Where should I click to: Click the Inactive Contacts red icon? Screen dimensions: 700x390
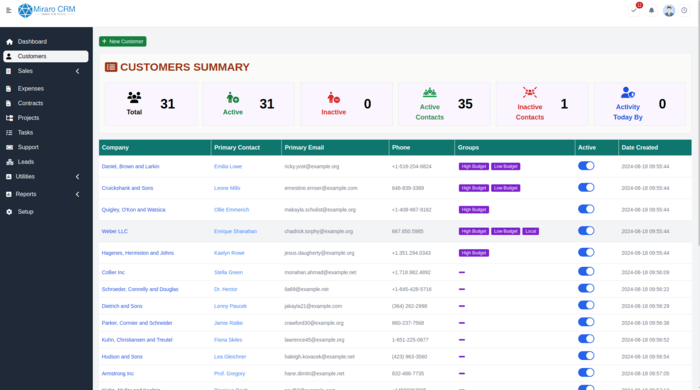pyautogui.click(x=529, y=92)
